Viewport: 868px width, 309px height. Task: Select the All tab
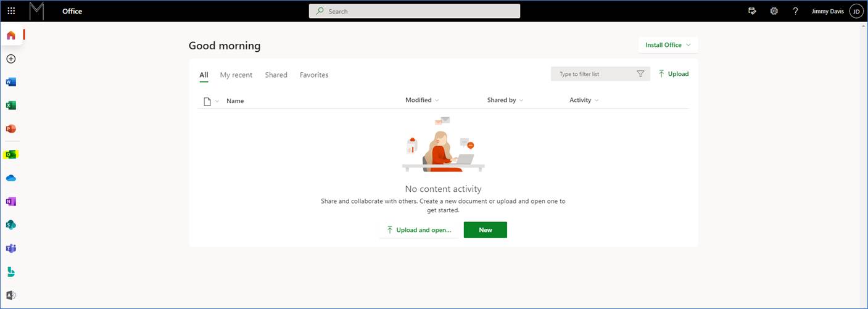tap(204, 75)
